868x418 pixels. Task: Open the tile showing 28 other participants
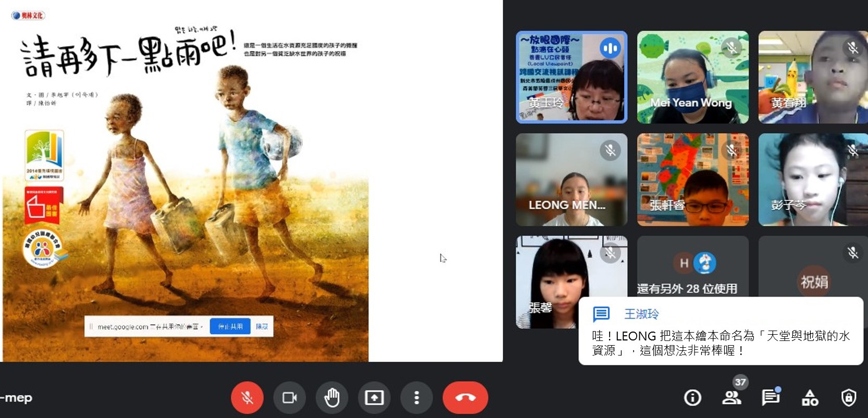click(693, 267)
